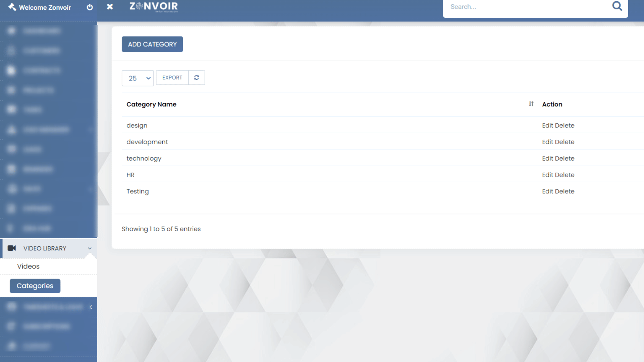Click the Category Name column header
The image size is (644, 362).
click(x=151, y=104)
